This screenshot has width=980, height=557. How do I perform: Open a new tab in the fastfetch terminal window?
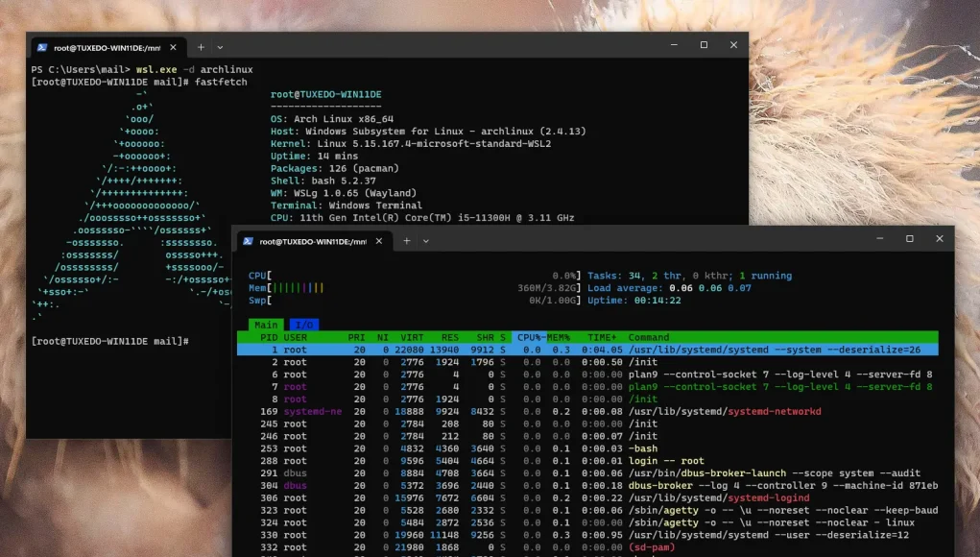point(201,47)
